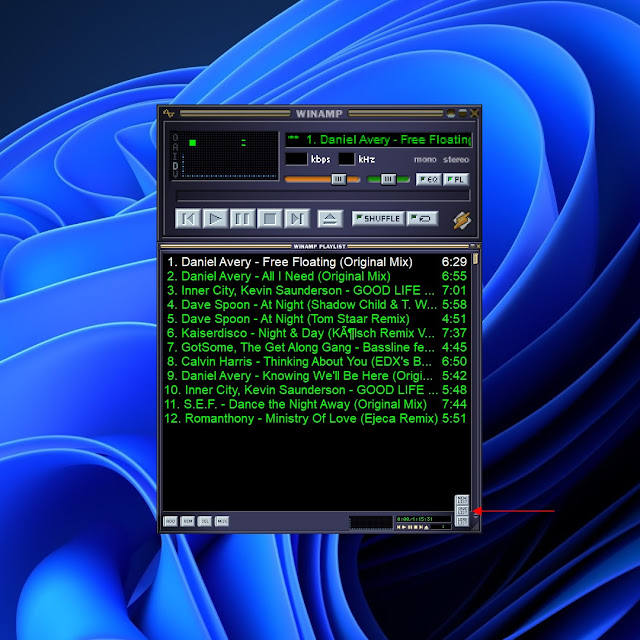Toggle windowshade mode on the main window
This screenshot has width=640, height=640.
coord(462,113)
